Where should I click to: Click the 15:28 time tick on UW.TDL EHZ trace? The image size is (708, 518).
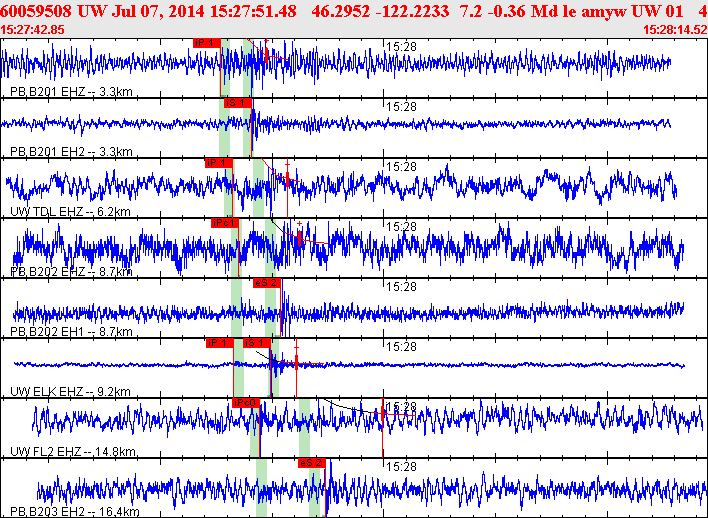[x=401, y=167]
